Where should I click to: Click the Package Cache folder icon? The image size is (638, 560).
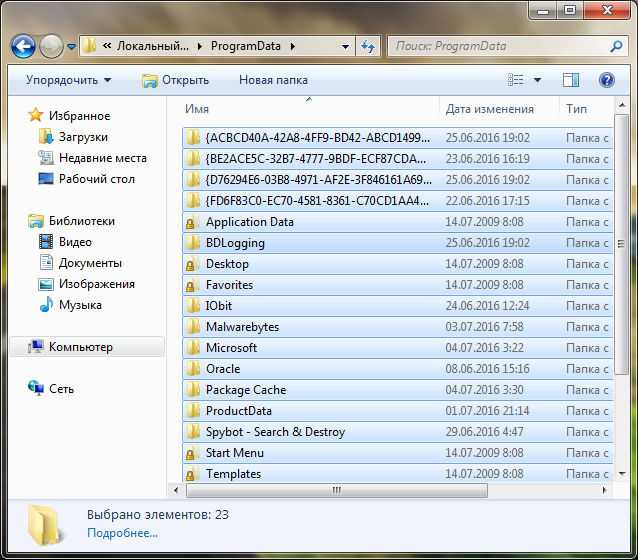tap(193, 389)
